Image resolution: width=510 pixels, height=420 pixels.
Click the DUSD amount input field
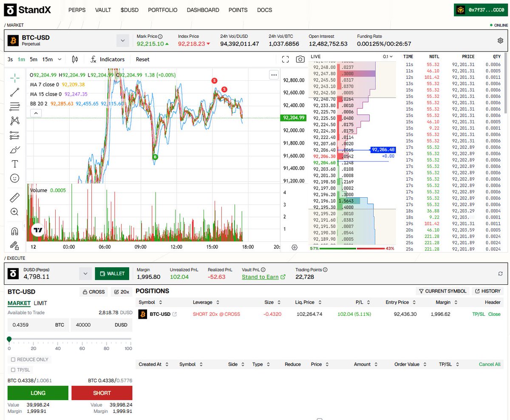[x=102, y=324]
